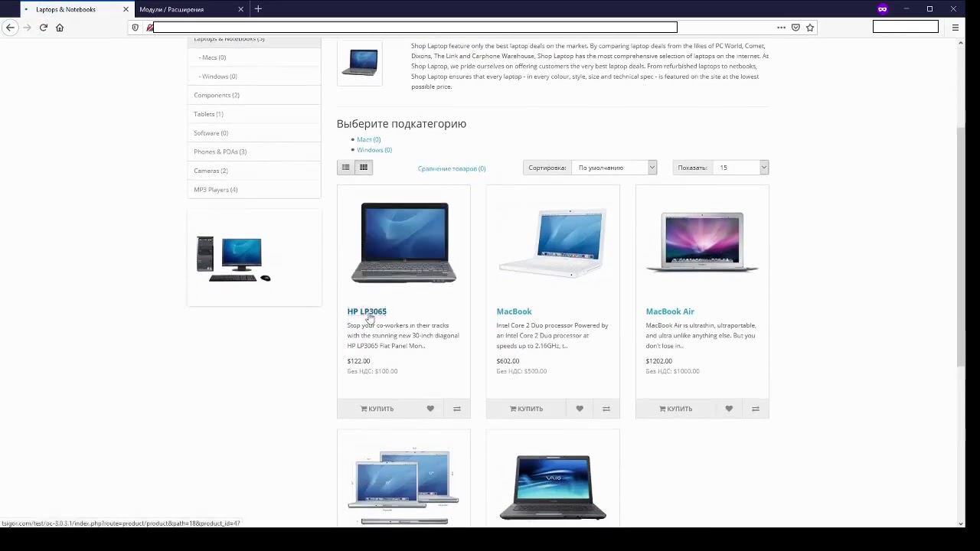Go forward in browser history

(28, 28)
